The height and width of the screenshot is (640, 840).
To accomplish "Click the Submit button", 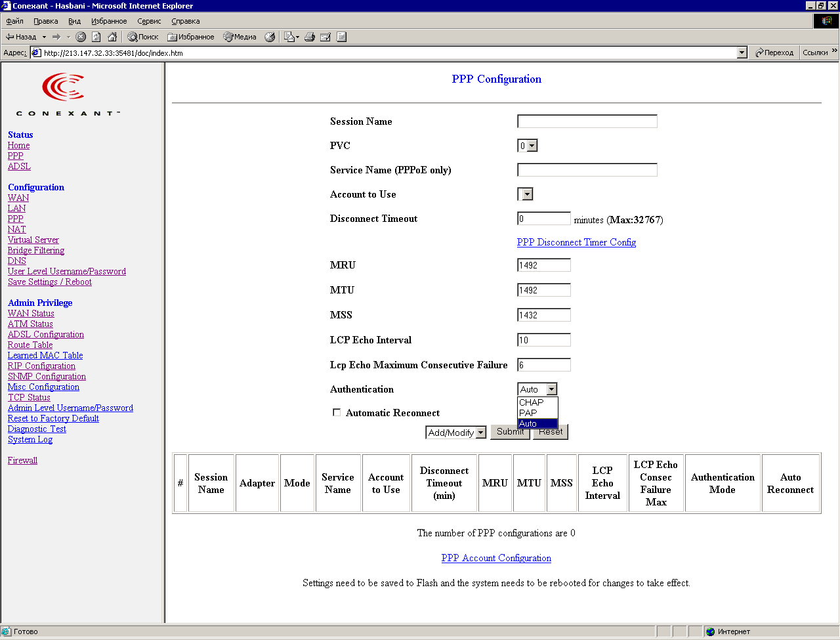I will pos(510,432).
